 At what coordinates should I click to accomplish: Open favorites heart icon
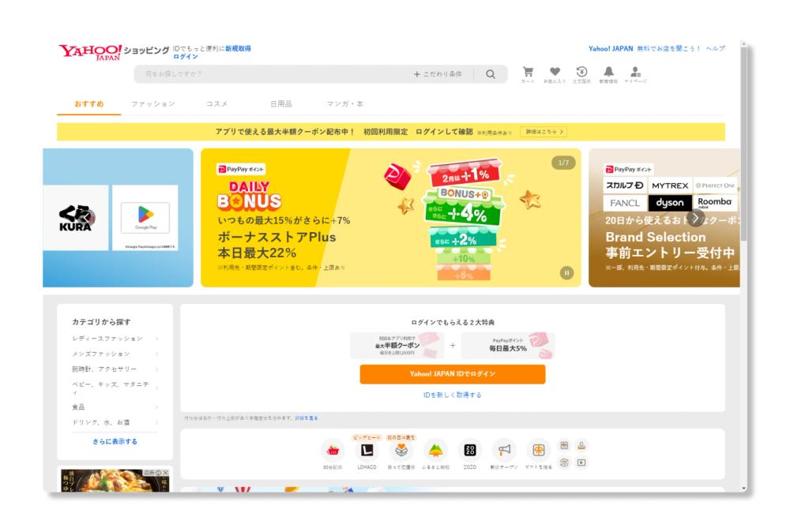pos(555,73)
